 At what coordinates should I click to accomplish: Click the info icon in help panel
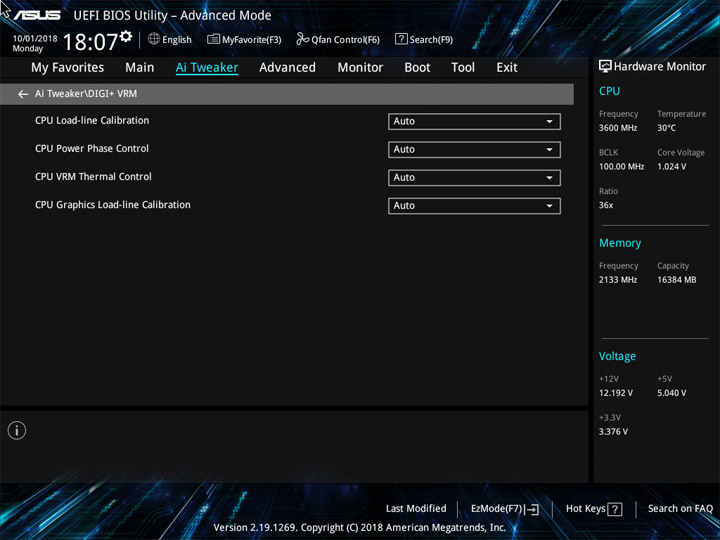pos(17,430)
